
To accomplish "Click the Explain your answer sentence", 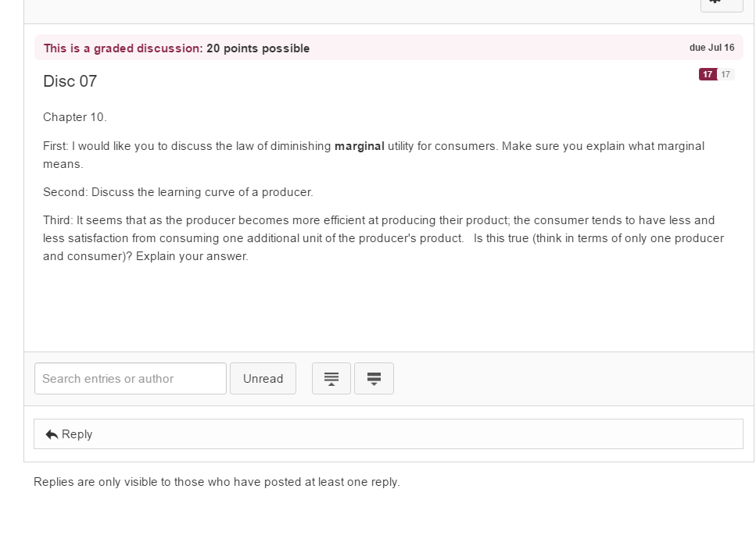I will click(x=192, y=256).
